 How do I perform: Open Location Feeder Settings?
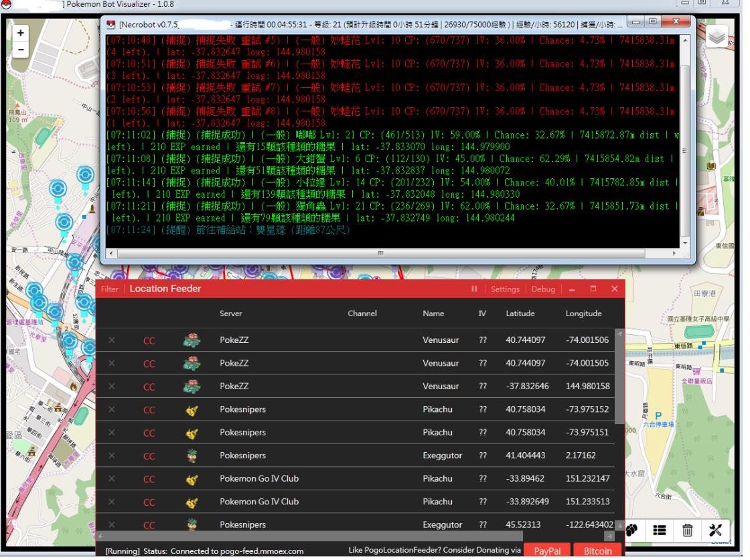pos(505,289)
